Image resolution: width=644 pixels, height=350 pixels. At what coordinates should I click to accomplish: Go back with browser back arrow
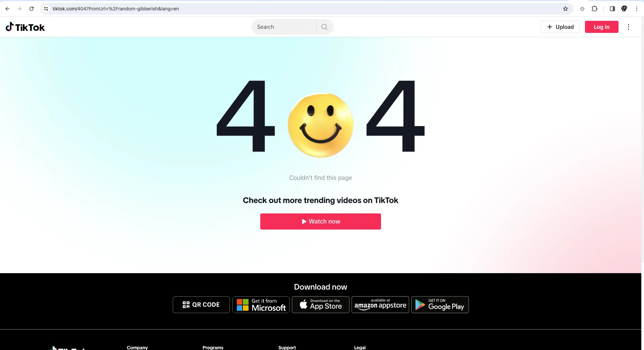point(7,9)
